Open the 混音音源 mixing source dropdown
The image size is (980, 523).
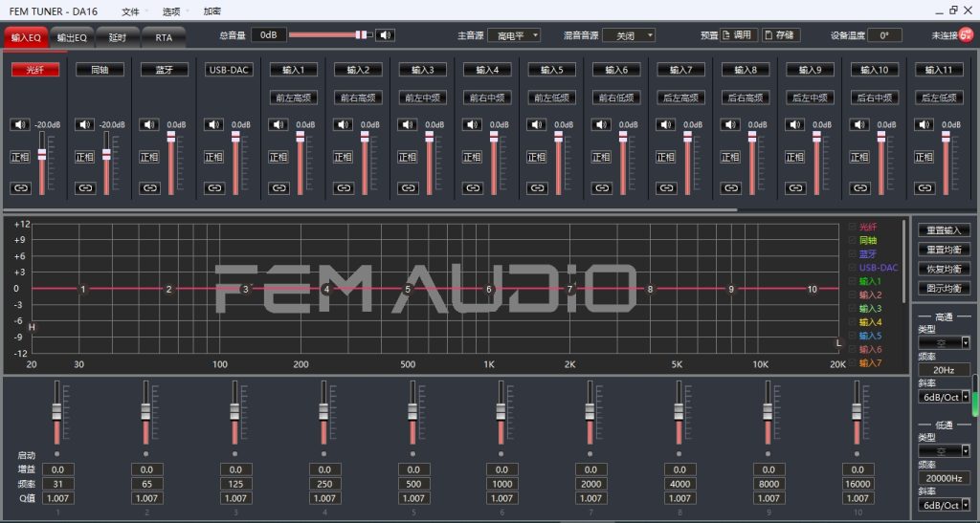click(629, 35)
